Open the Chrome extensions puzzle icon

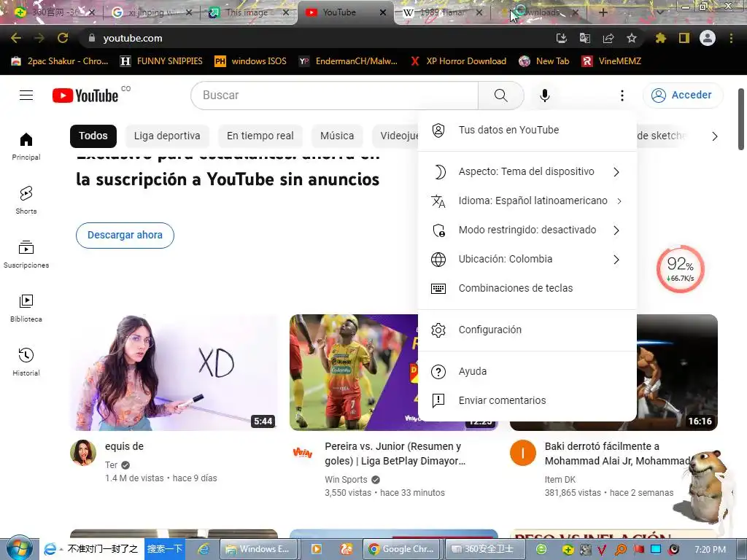coord(660,38)
